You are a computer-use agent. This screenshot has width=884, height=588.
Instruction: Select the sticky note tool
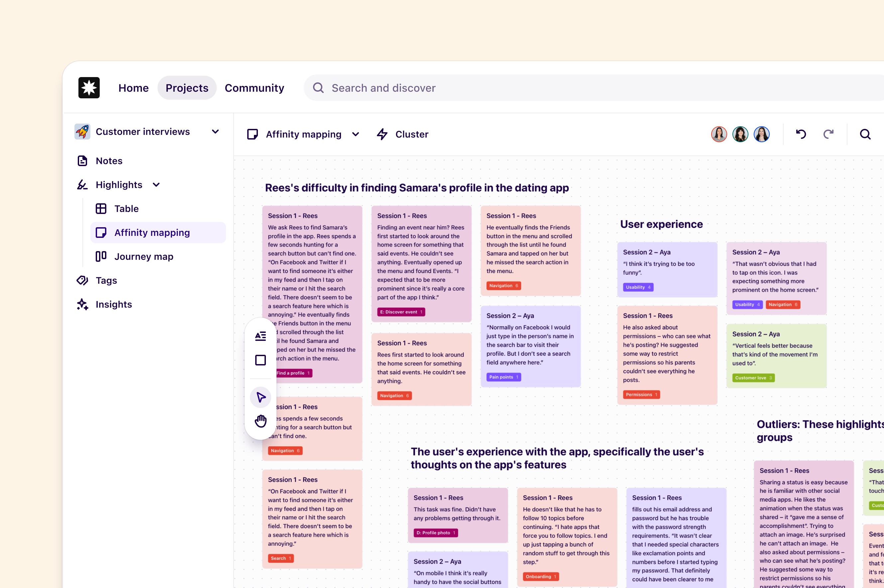(x=260, y=360)
